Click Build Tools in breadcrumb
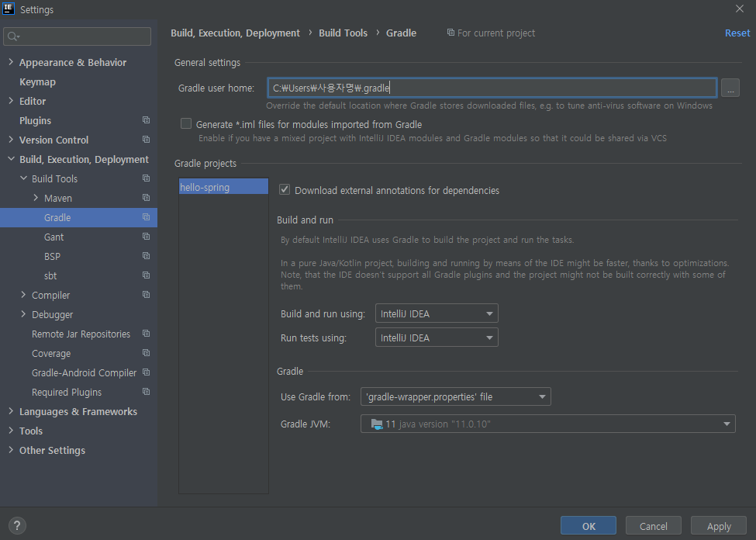 pyautogui.click(x=343, y=33)
